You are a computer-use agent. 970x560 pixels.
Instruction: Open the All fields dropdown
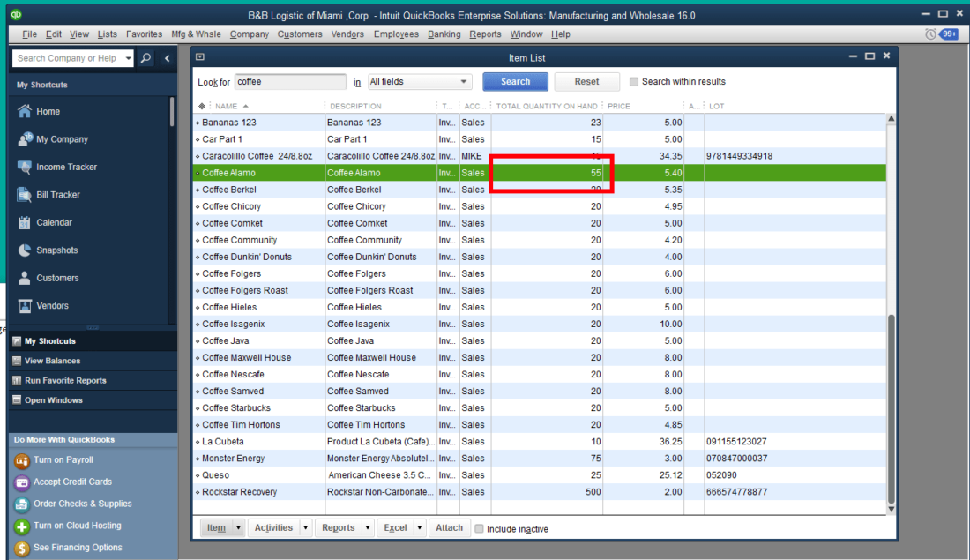pos(420,82)
